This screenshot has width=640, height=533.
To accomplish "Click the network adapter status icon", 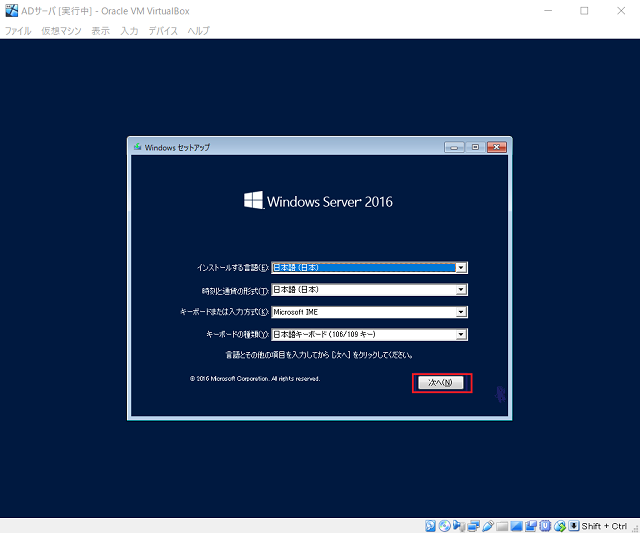I will pos(473,526).
